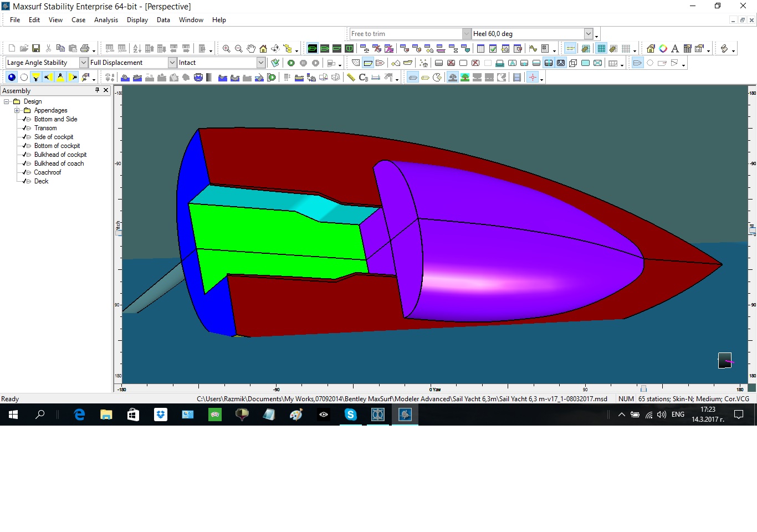Pin the Assembly panel using pushpin
The image size is (757, 532).
coord(97,90)
